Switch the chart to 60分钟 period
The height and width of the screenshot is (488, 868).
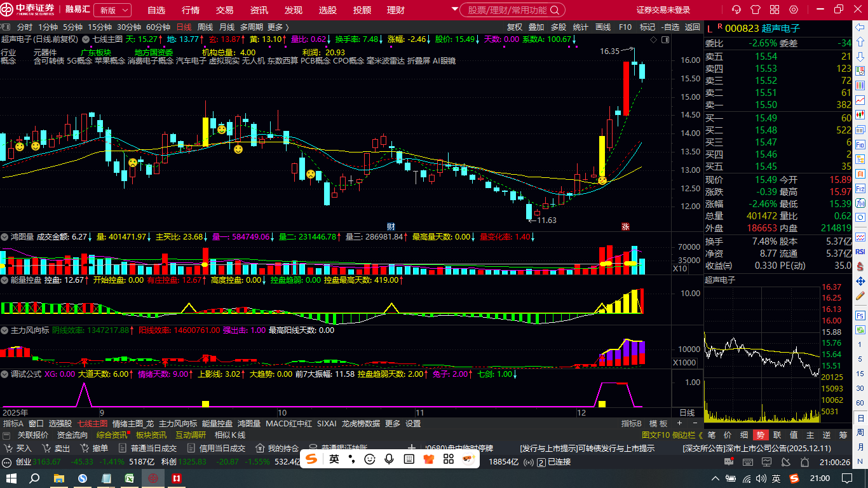(158, 27)
